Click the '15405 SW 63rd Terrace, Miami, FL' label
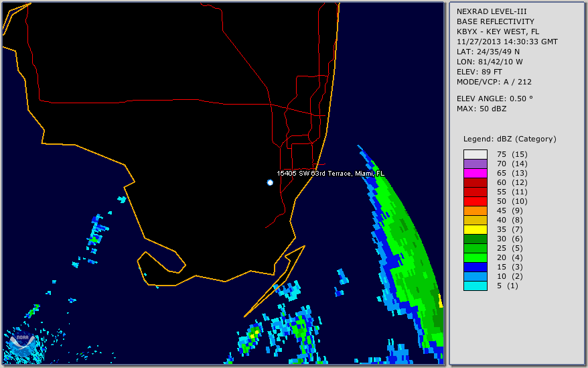 [330, 174]
